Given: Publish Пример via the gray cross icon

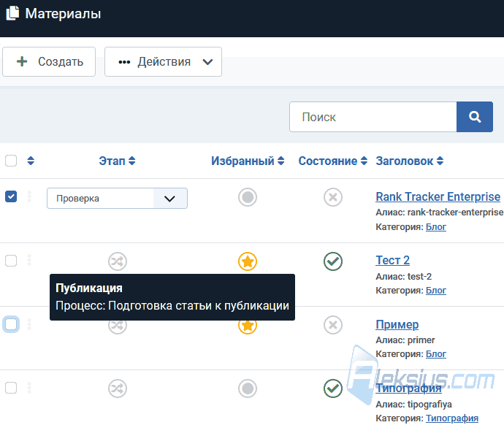Looking at the screenshot, I should coord(333,325).
